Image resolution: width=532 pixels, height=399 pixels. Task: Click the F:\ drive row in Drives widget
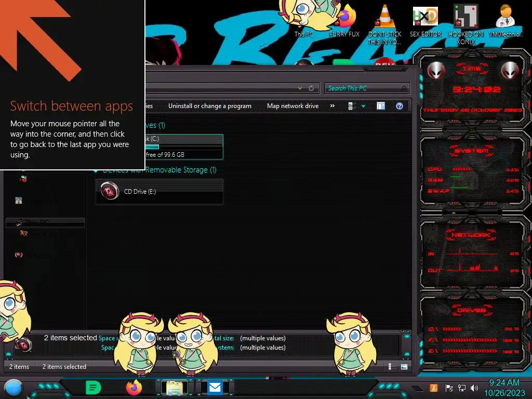473,340
